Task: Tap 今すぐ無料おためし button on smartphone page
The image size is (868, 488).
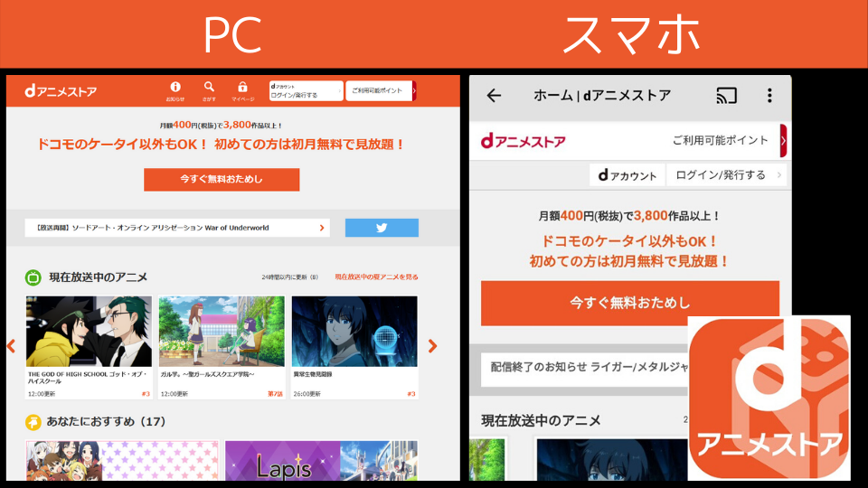Action: (x=630, y=303)
